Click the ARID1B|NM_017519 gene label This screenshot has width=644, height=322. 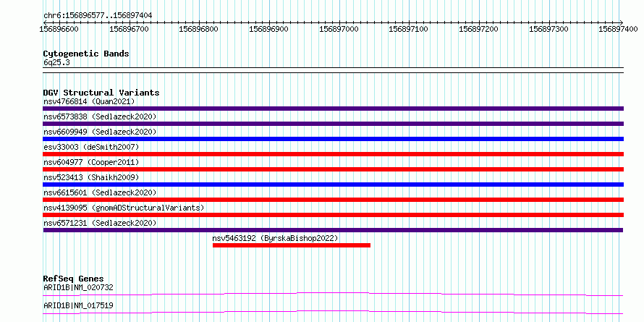(x=78, y=305)
